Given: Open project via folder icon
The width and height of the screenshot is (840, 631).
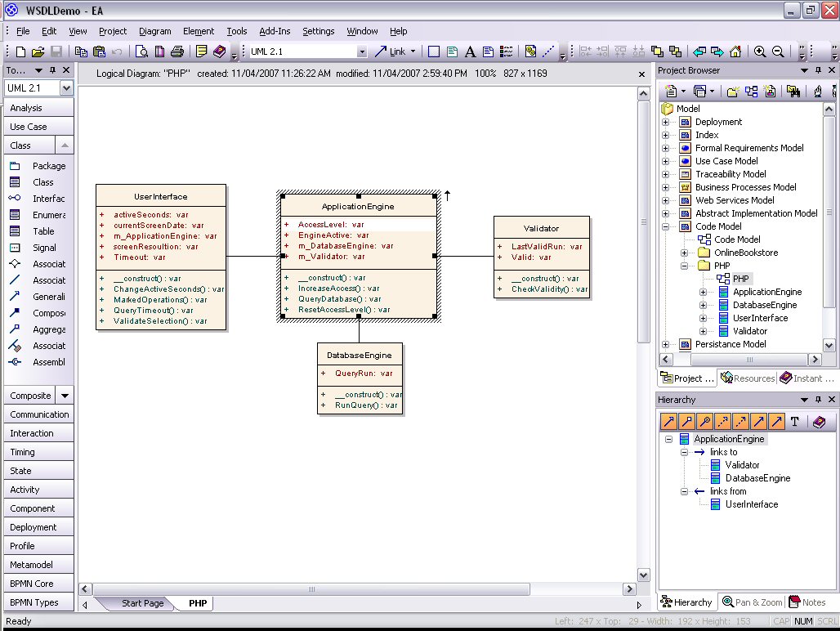Looking at the screenshot, I should click(x=38, y=51).
